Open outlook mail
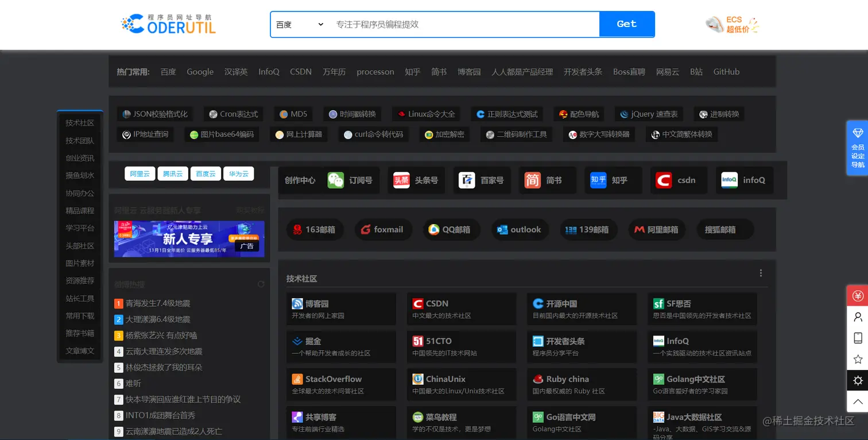Screen dimensions: 868x440 tap(520, 230)
